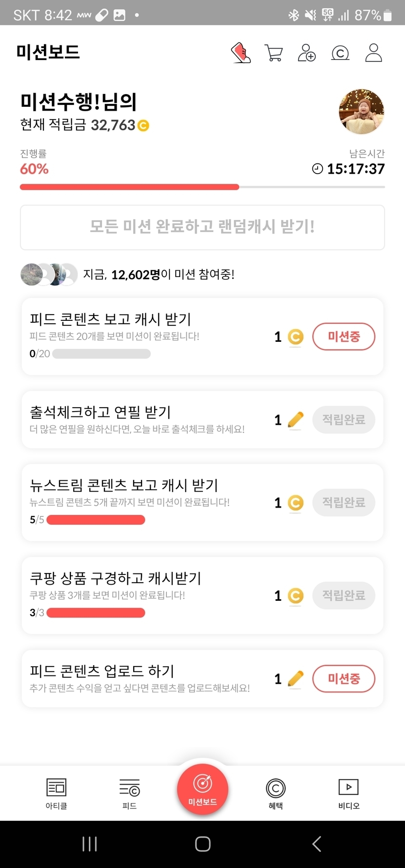Image resolution: width=405 pixels, height=868 pixels.
Task: Tap the mission participants avatar group
Action: click(49, 275)
